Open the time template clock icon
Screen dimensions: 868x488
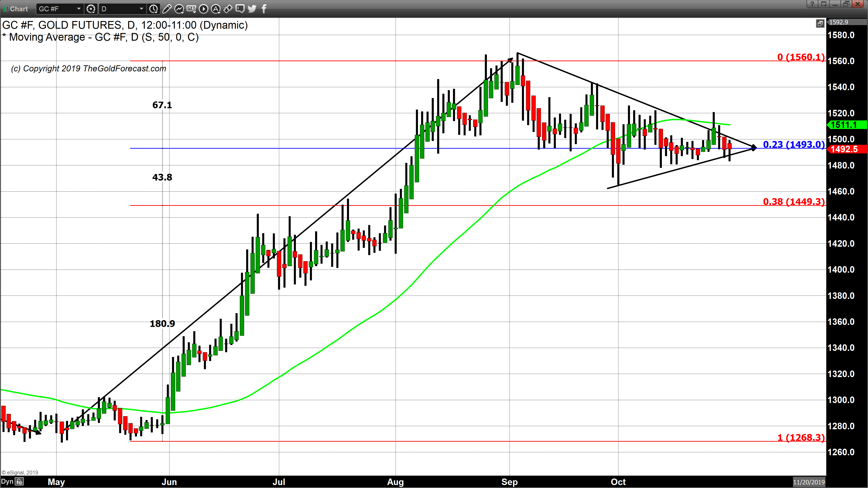(154, 9)
